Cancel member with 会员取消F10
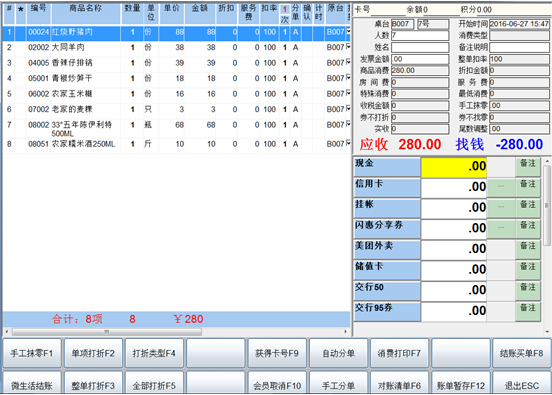Viewport: 552px width, 395px height. pyautogui.click(x=277, y=383)
